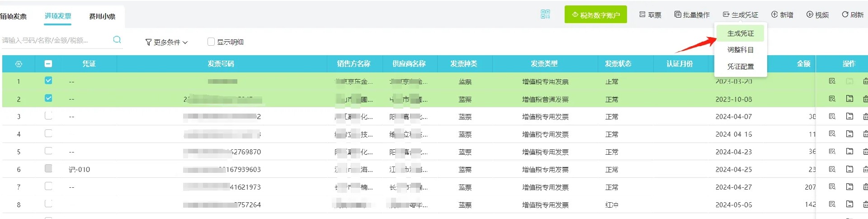
Task: Open the 视频 video button
Action: click(818, 15)
